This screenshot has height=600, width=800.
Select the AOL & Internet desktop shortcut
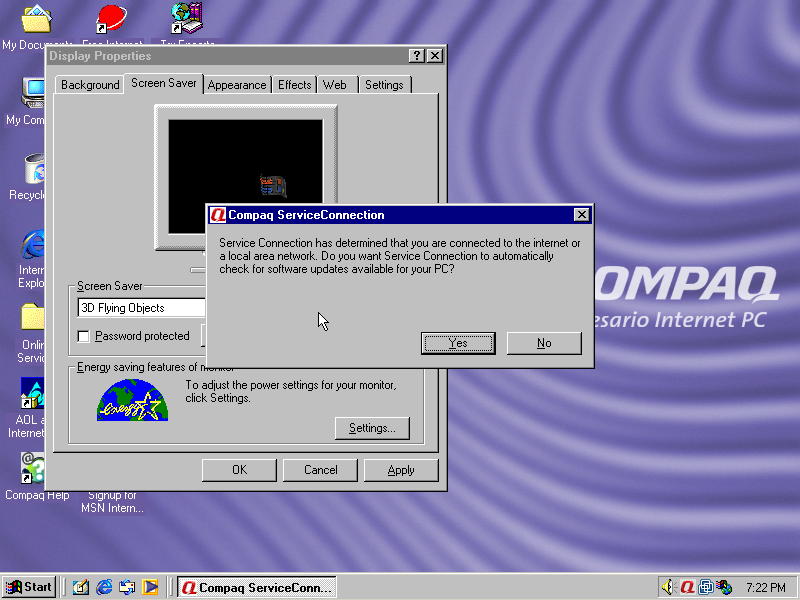(x=32, y=393)
